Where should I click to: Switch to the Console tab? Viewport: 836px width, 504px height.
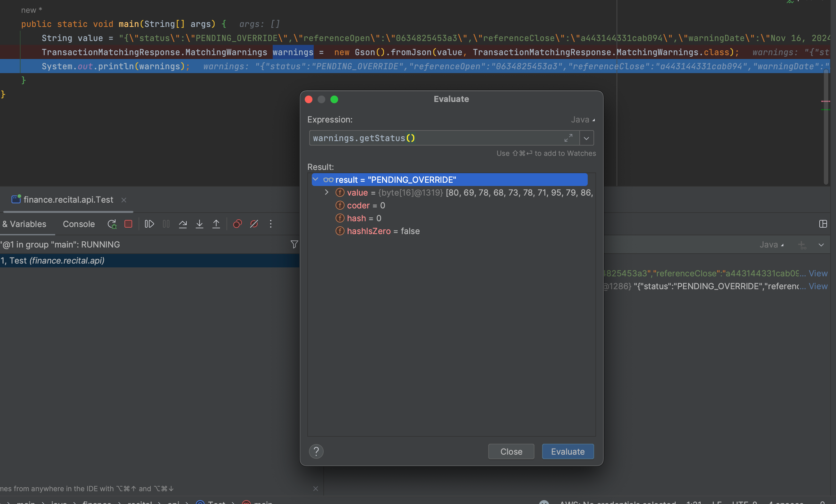pos(79,224)
